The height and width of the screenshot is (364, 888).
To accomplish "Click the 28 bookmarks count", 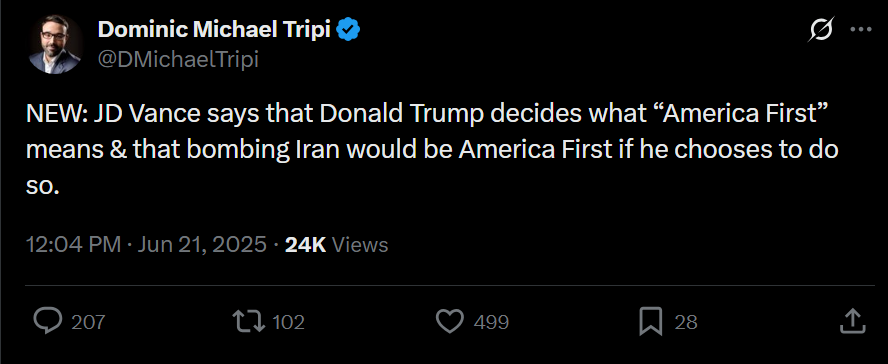I will tap(686, 322).
